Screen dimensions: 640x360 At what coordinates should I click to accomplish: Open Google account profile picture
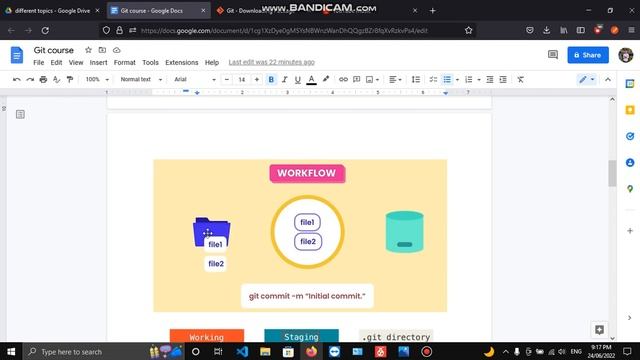click(625, 55)
